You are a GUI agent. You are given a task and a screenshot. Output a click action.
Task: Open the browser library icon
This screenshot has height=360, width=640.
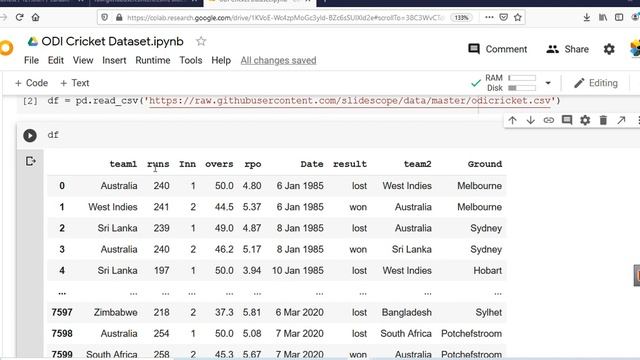coord(603,17)
